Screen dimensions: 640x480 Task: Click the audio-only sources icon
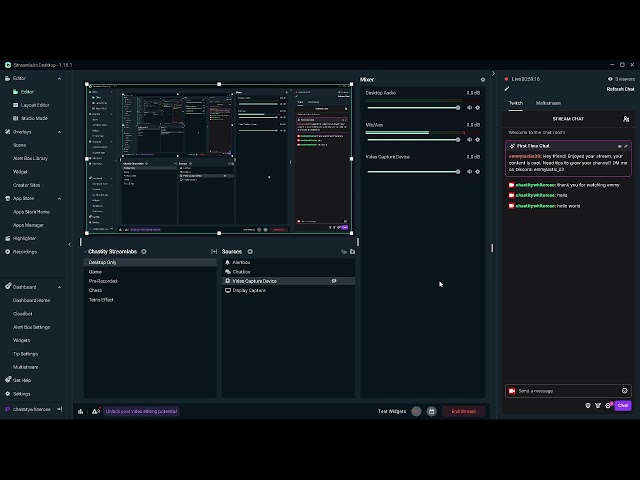coord(344,251)
